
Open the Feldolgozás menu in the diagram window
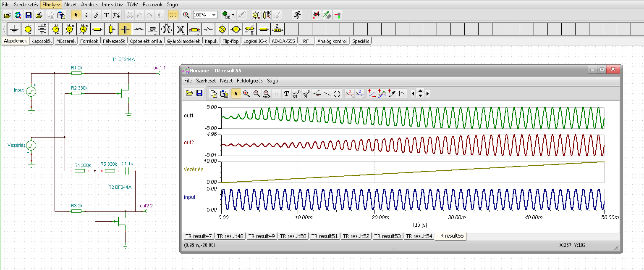point(249,80)
